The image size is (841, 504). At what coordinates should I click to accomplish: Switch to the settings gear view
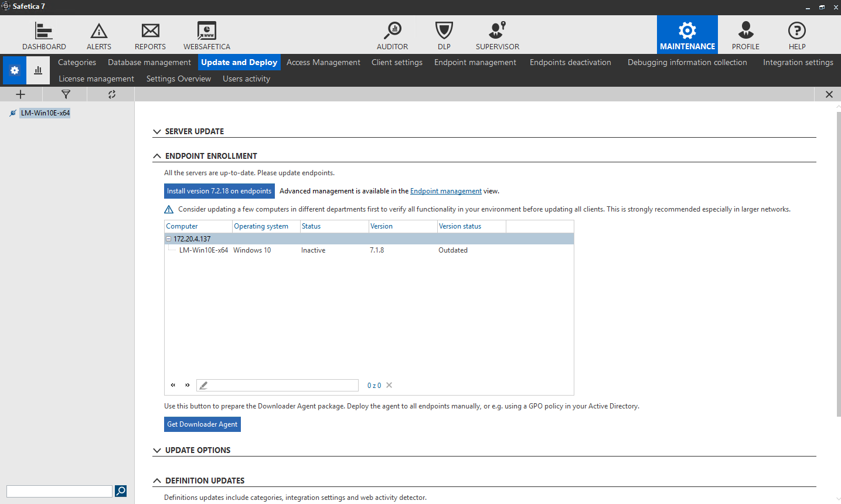point(15,70)
